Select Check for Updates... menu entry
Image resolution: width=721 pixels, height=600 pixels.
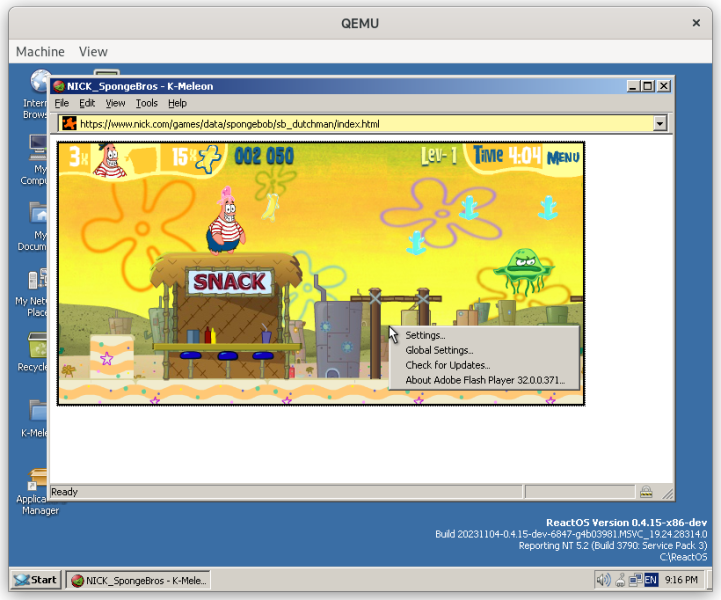[x=484, y=365]
